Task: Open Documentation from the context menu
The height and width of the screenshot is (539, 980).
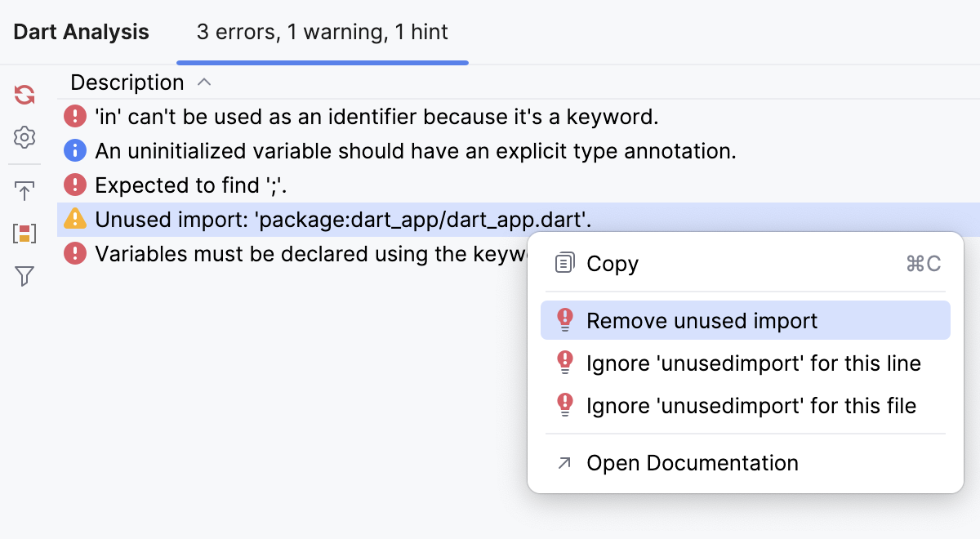Action: click(x=692, y=463)
